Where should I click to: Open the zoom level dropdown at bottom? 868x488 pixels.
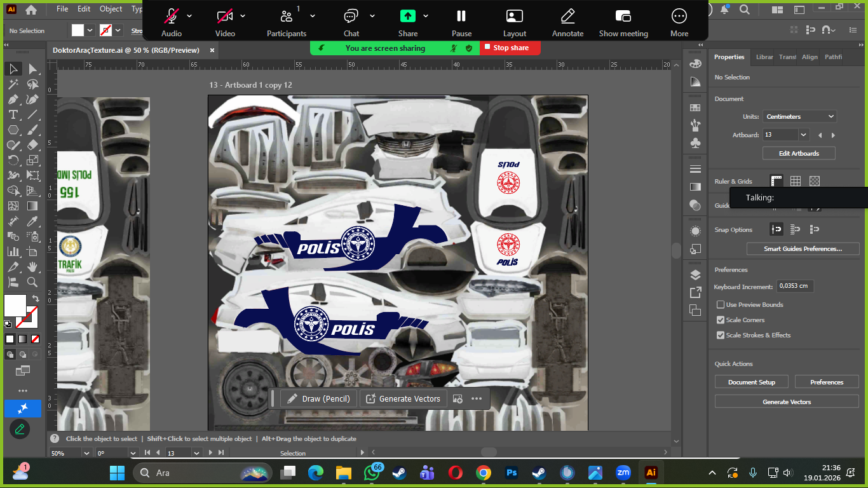coord(86,453)
